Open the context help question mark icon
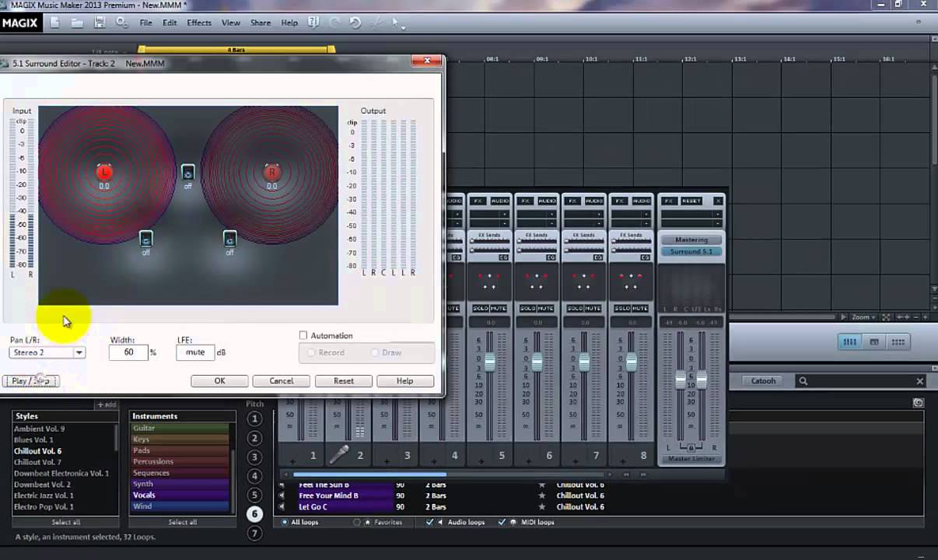Screen dimensions: 938x560 point(313,23)
